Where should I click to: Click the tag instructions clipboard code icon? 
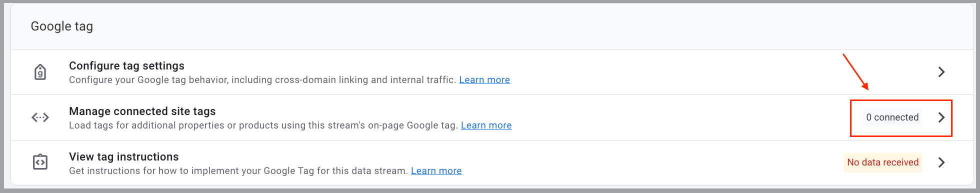point(40,162)
